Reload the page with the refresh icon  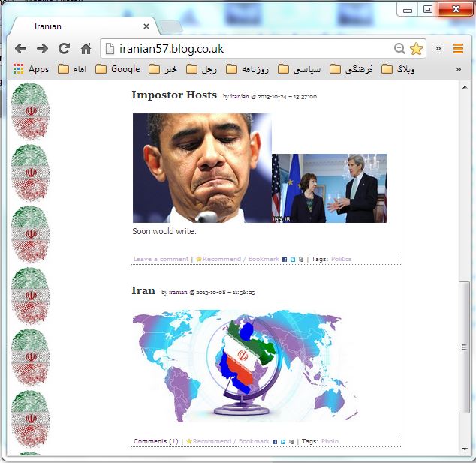coord(64,49)
